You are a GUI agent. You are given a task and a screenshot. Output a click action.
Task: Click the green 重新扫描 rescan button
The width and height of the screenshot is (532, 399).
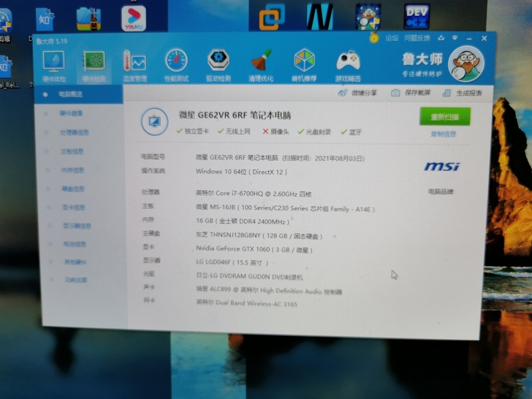click(x=445, y=117)
